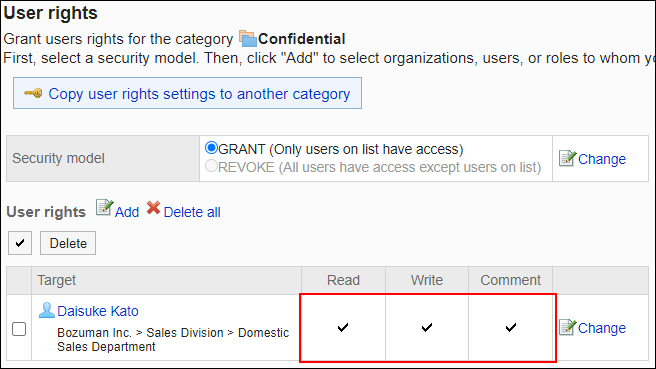Check the checkbox for Daisuke Kato row
The width and height of the screenshot is (656, 369).
tap(19, 329)
